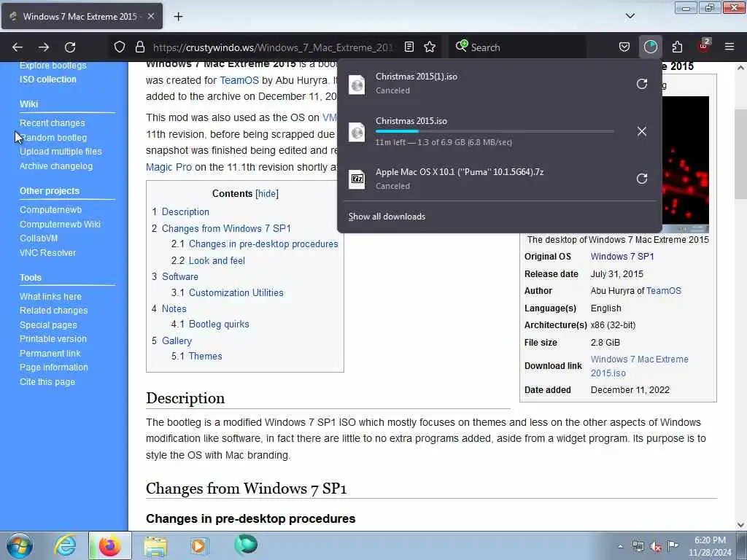The width and height of the screenshot is (747, 560).
Task: Open Computernewb project link
Action: (x=50, y=210)
